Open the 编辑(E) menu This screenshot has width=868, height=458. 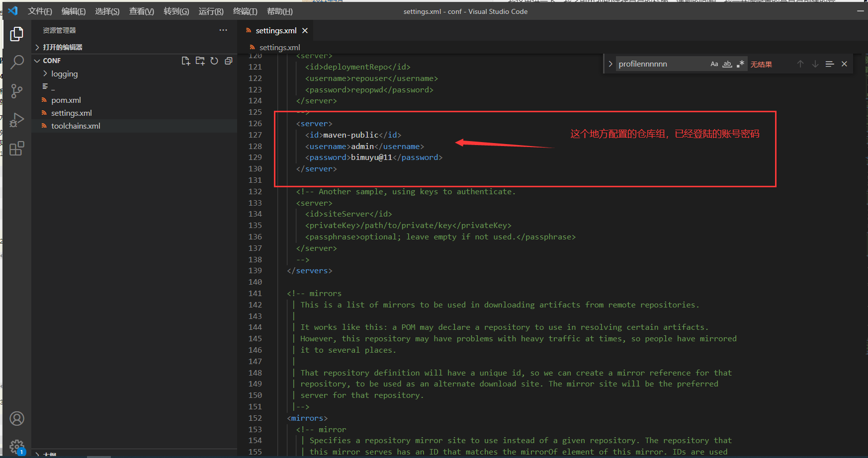74,11
